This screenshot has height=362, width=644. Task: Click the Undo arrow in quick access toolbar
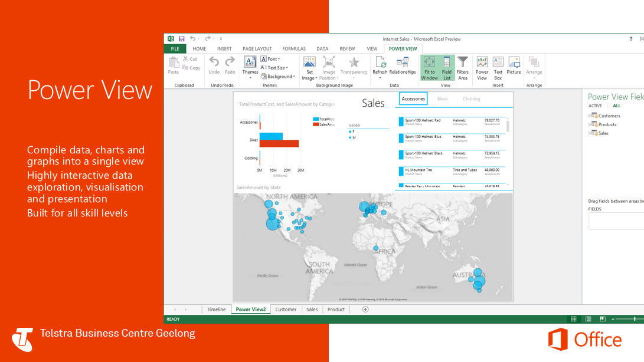tap(192, 38)
